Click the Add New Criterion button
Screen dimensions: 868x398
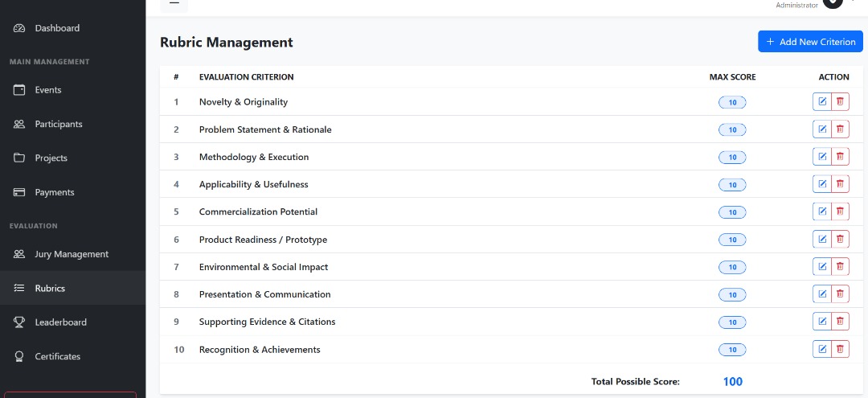click(810, 42)
